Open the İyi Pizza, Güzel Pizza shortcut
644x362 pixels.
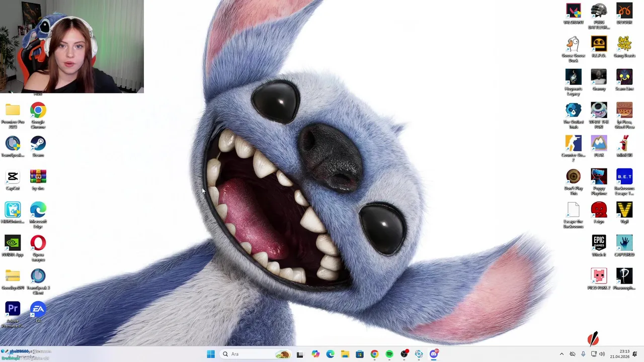tap(624, 116)
